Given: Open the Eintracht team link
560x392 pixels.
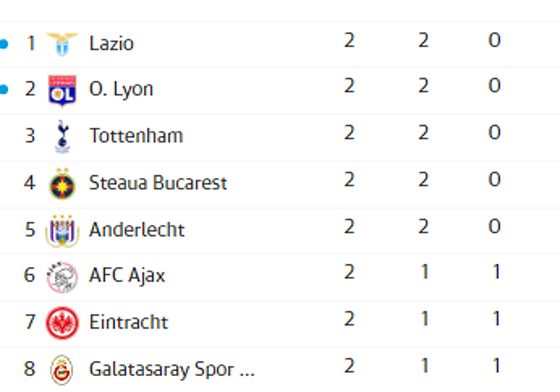Looking at the screenshot, I should (x=128, y=322).
